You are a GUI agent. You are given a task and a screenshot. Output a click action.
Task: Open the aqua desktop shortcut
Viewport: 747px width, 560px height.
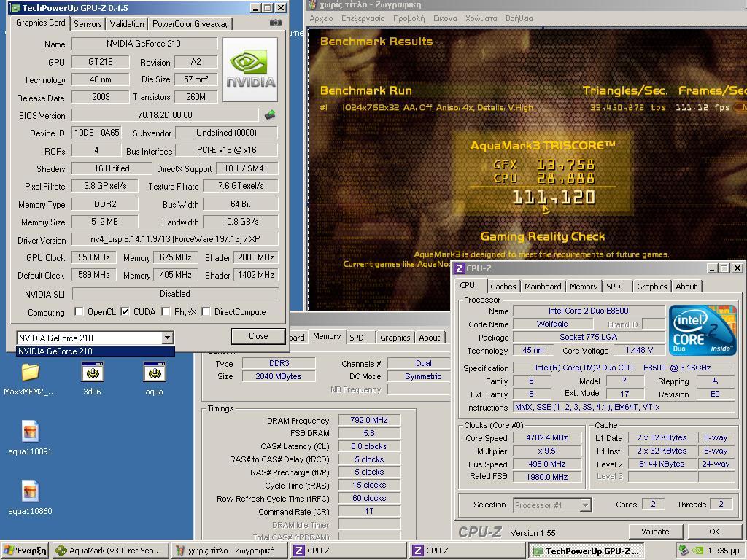(155, 379)
